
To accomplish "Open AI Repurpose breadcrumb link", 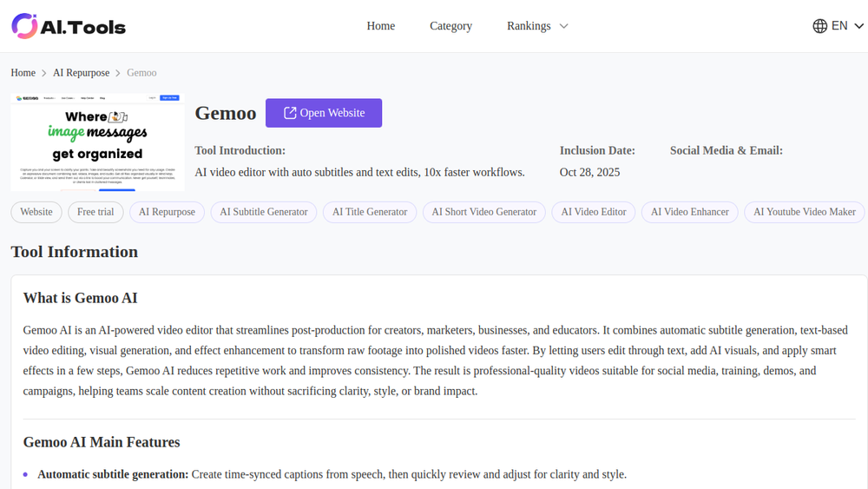I will coord(81,73).
